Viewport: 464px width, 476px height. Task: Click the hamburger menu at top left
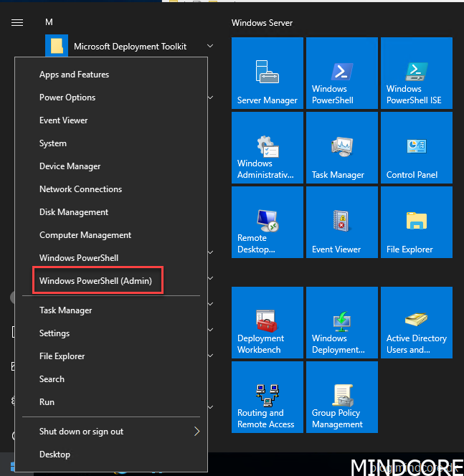(x=17, y=22)
